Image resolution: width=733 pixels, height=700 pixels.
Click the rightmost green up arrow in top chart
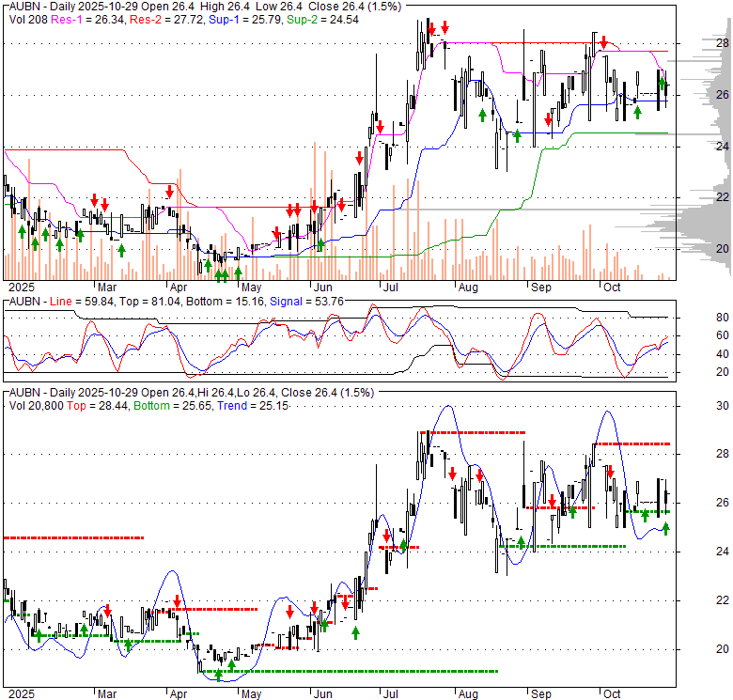(663, 86)
